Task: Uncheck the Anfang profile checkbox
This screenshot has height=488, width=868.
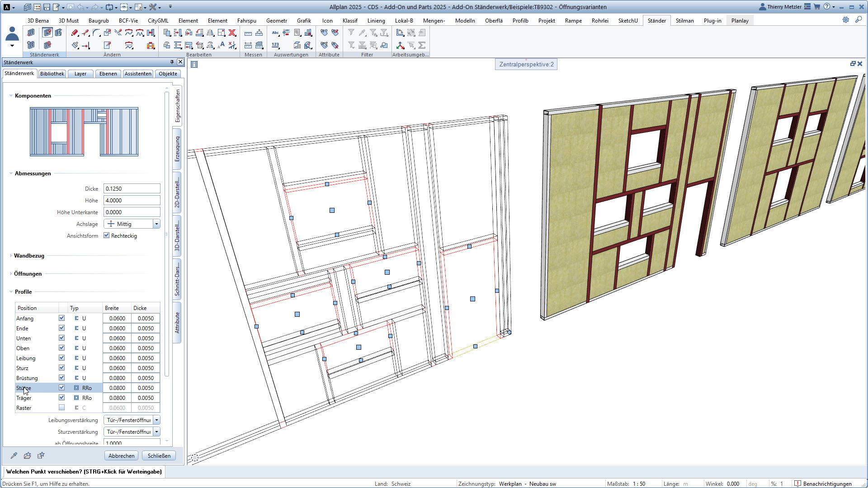Action: 62,318
